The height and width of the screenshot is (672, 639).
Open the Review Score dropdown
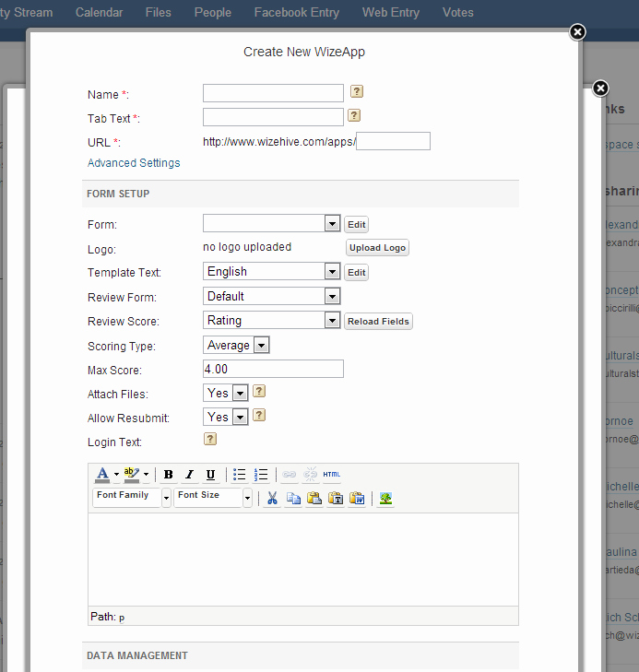[271, 320]
